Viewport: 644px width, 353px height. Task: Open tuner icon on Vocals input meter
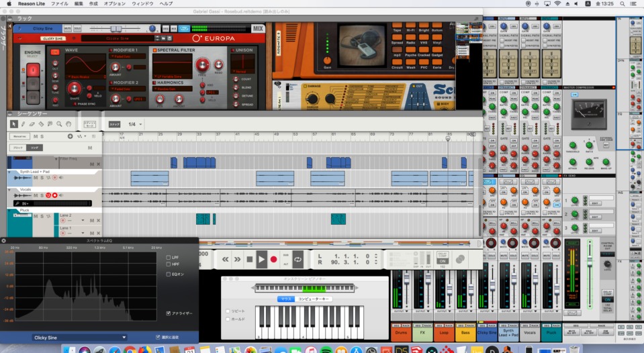coord(17,203)
